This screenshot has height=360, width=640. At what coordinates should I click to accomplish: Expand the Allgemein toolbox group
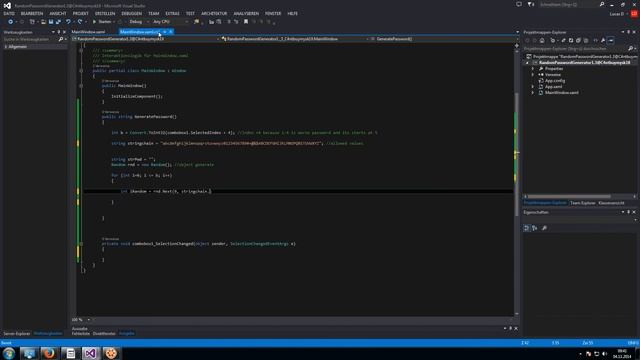point(5,47)
